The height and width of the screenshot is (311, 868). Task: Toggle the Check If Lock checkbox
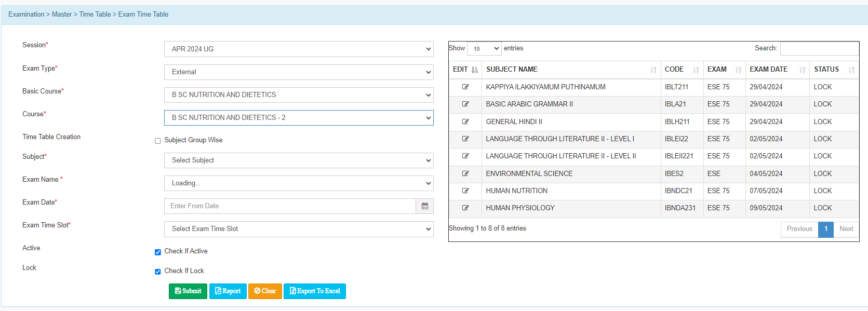[x=158, y=272]
